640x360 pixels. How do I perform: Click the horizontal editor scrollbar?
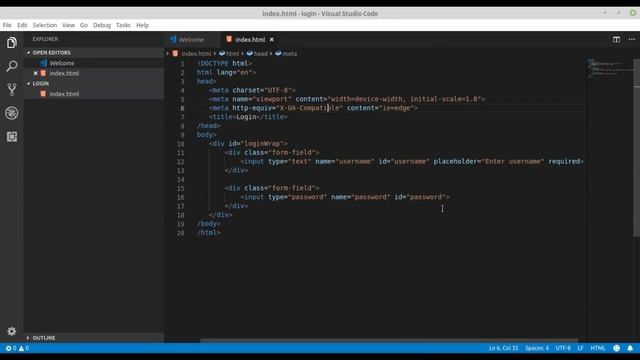pos(389,340)
